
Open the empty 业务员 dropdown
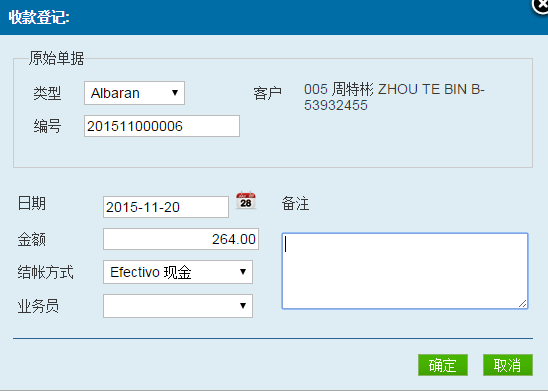pos(178,306)
